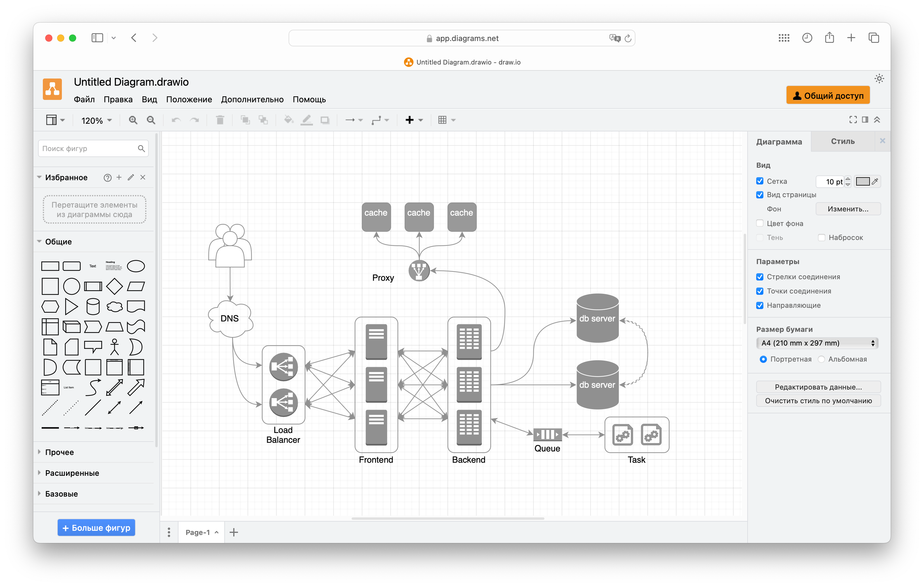Enable the Тень checkbox
This screenshot has height=587, width=924.
(759, 238)
